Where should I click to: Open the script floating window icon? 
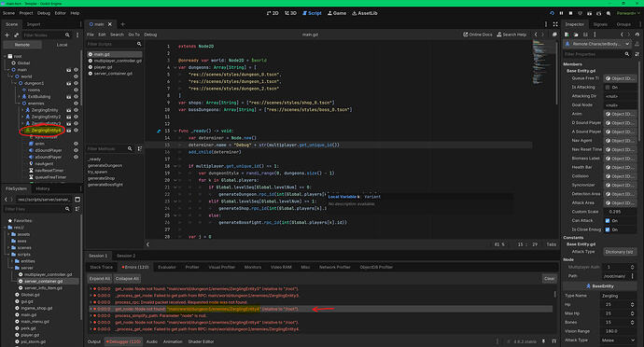[554, 35]
